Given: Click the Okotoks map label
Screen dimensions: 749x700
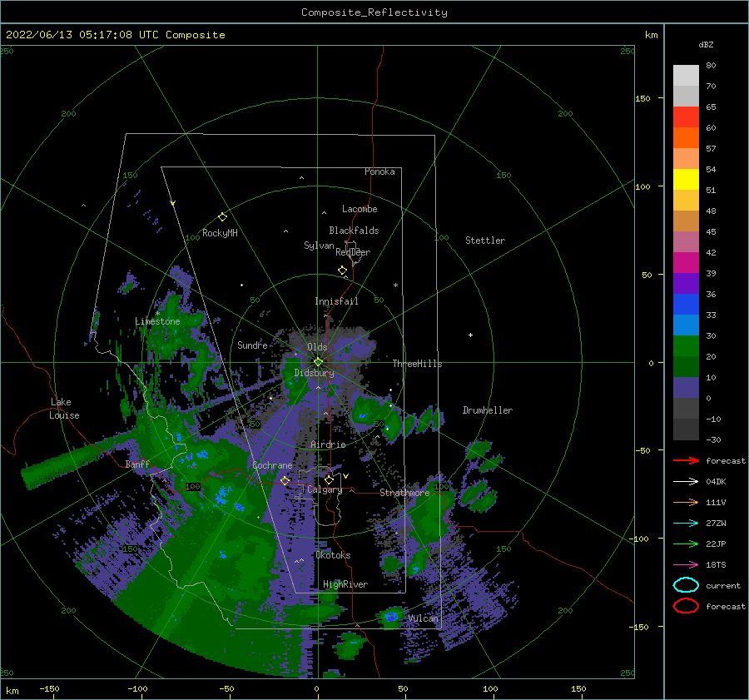Looking at the screenshot, I should [334, 555].
